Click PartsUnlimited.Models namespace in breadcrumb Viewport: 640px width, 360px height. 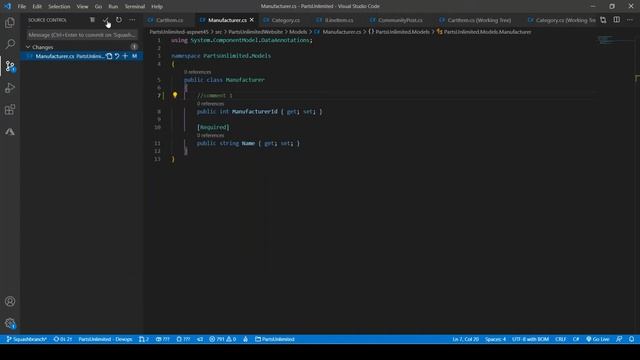click(399, 32)
